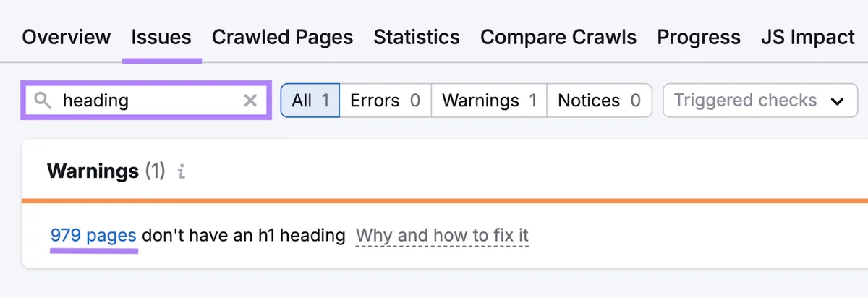Expand the Triggered checks dropdown arrow

pyautogui.click(x=838, y=101)
